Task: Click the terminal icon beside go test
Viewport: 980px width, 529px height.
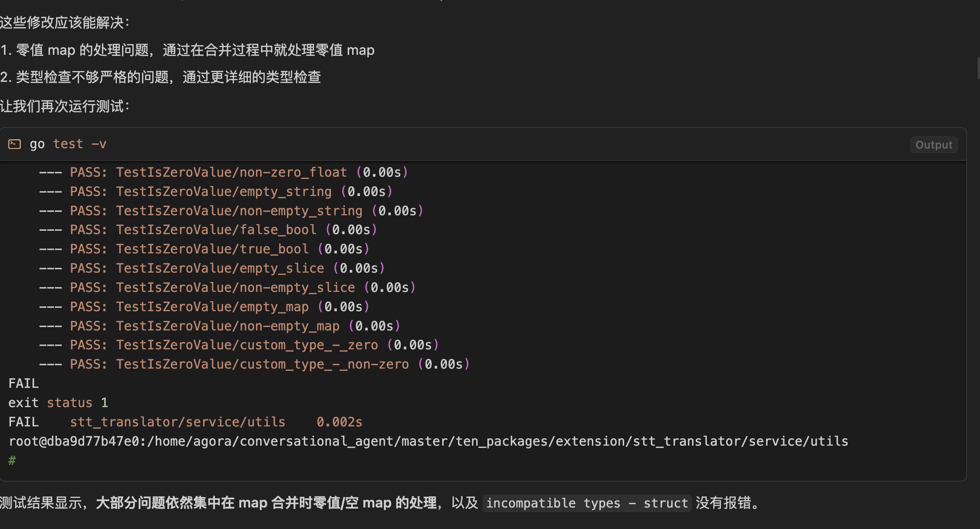Action: click(14, 144)
